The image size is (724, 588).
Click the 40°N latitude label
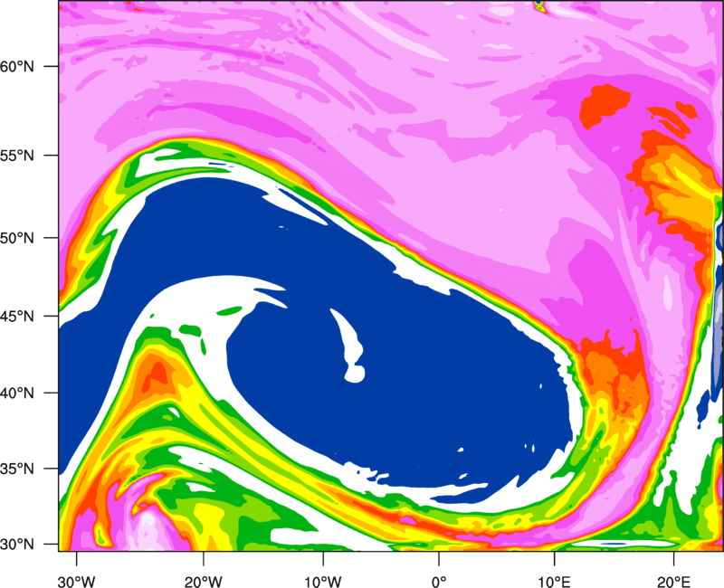point(17,394)
